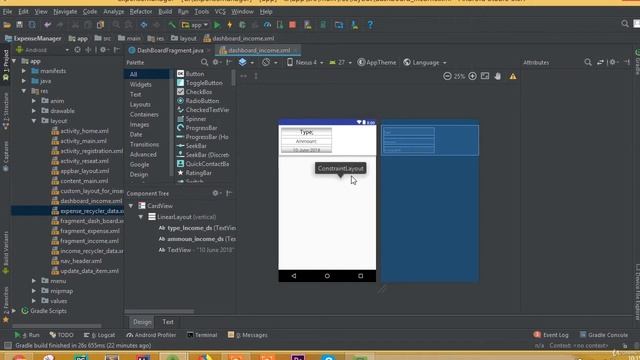
Task: Open the Nexus 4 device dropdown
Action: (x=304, y=62)
